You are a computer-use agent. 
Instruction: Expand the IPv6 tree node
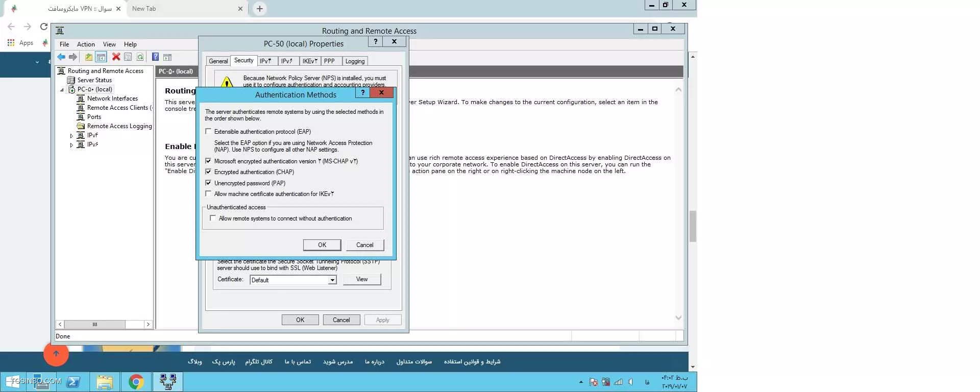click(x=71, y=145)
